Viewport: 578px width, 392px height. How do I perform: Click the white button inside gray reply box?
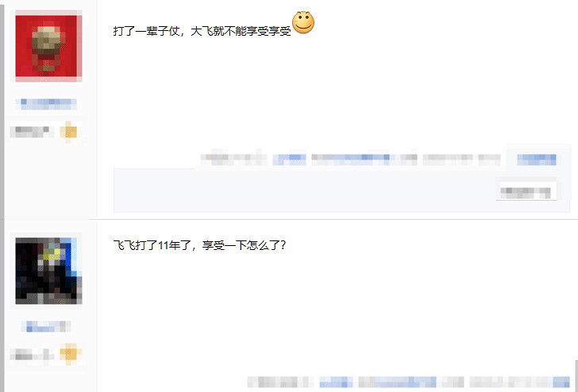[x=526, y=192]
